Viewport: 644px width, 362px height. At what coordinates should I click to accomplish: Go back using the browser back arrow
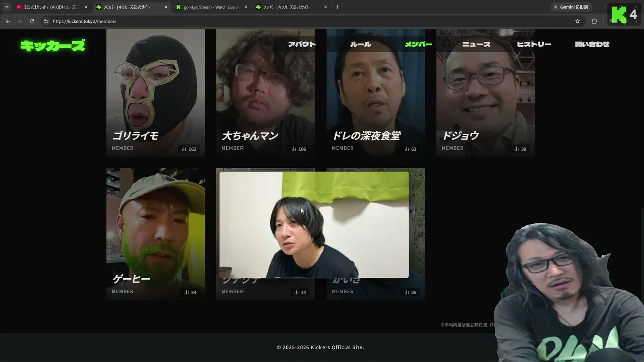(x=8, y=21)
